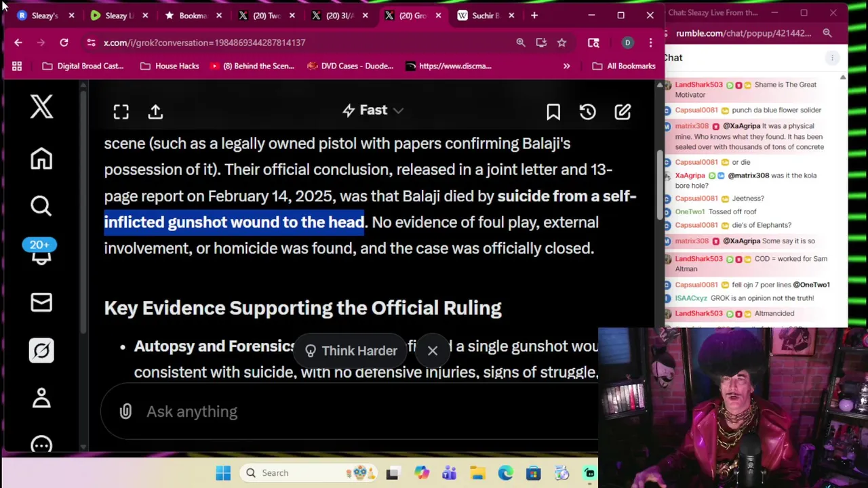Open the side panel search icon
Image resolution: width=868 pixels, height=488 pixels.
(593, 43)
